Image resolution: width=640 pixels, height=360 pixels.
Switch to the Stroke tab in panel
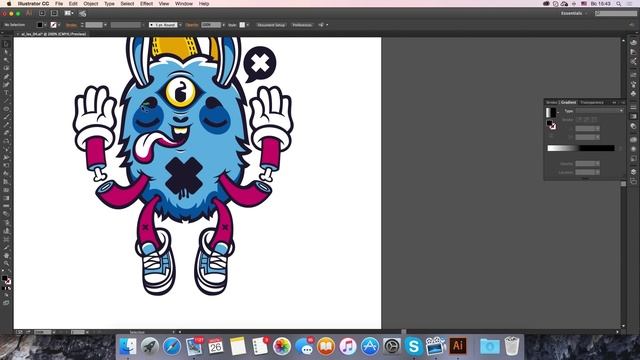pos(551,102)
